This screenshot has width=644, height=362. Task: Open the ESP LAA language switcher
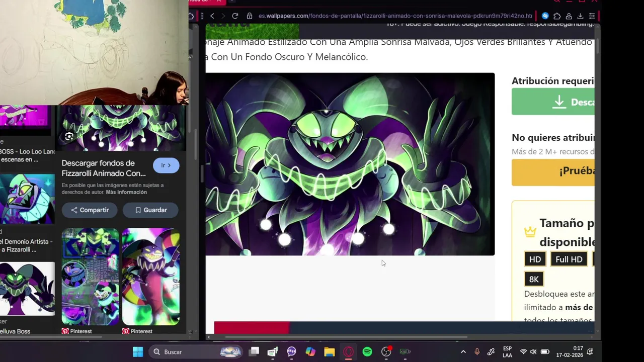[508, 352]
